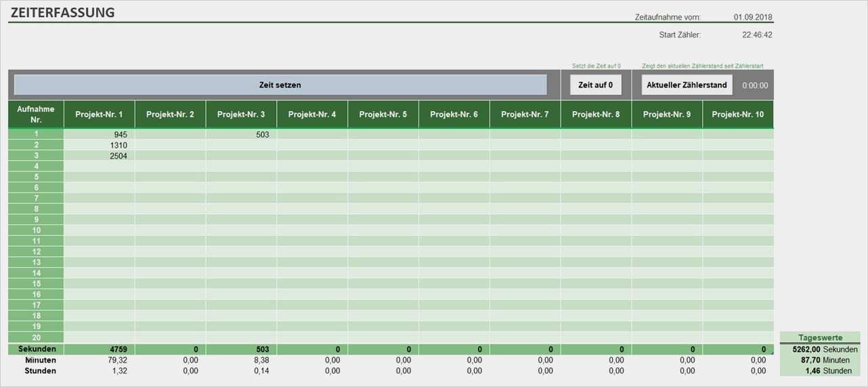
Task: Select cell containing 1310
Action: coord(100,145)
